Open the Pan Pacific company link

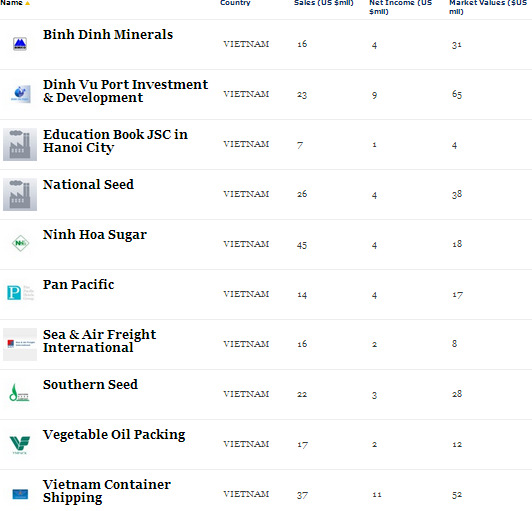(x=78, y=285)
